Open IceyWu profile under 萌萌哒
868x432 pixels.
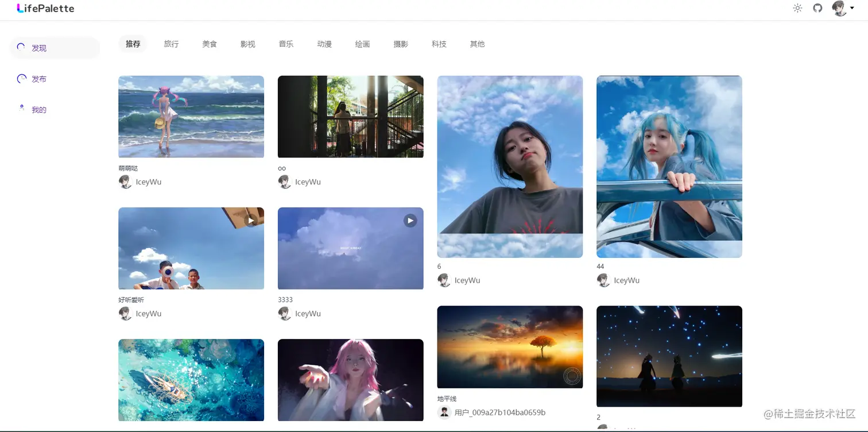(149, 182)
